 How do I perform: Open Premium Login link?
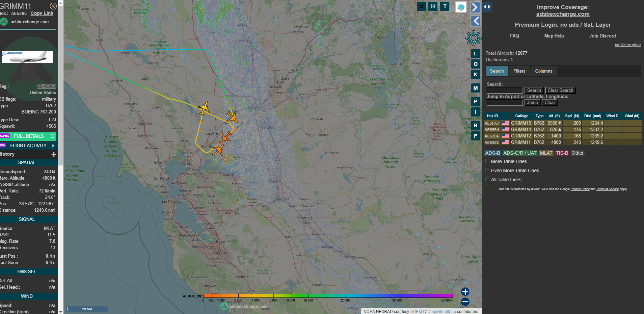[x=563, y=25]
